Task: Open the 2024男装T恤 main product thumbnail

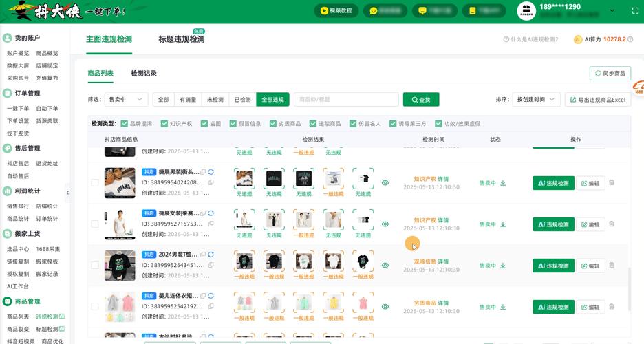Action: click(x=120, y=265)
